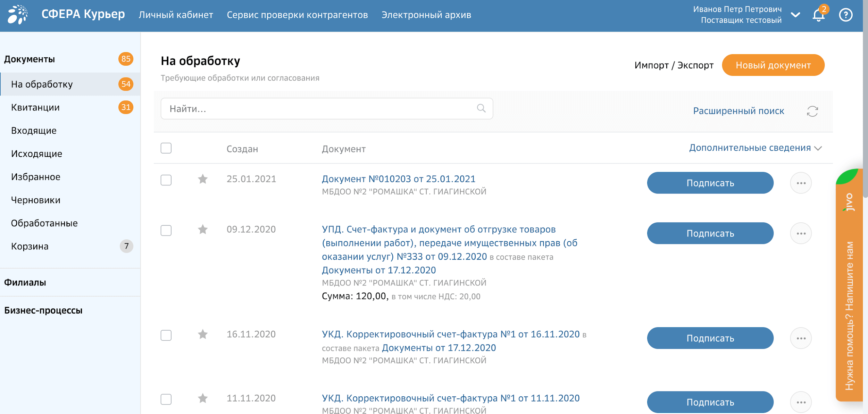Open the help question mark icon
This screenshot has width=868, height=414.
(846, 15)
